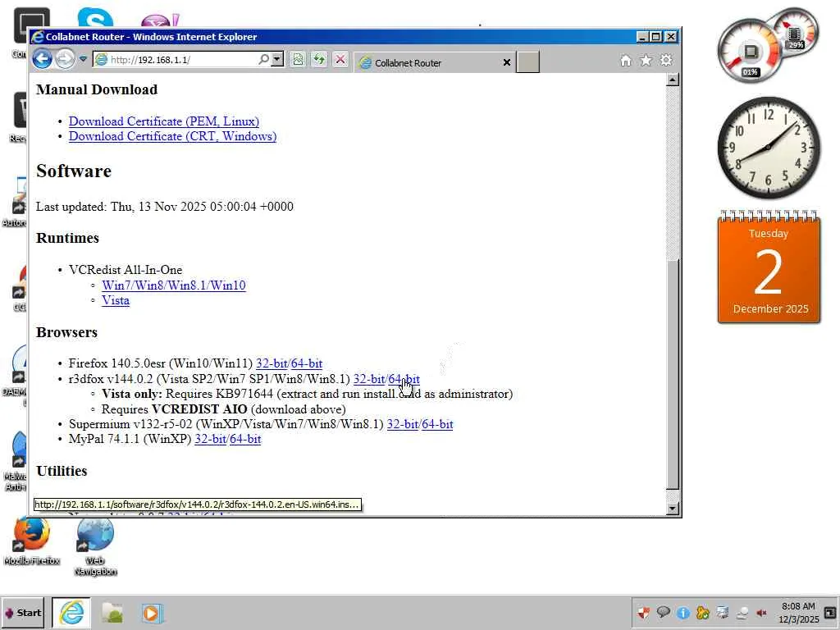
Task: Open a new tab with blank tab button
Action: point(527,62)
